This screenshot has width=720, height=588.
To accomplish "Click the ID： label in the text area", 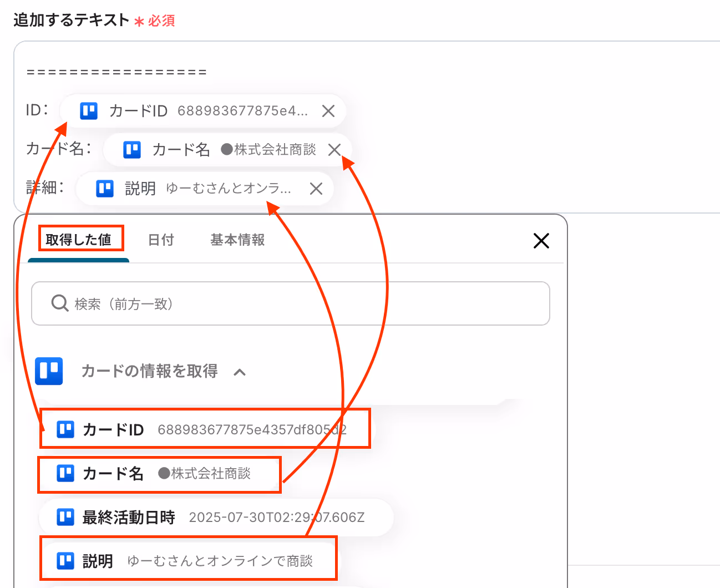I will [x=37, y=110].
